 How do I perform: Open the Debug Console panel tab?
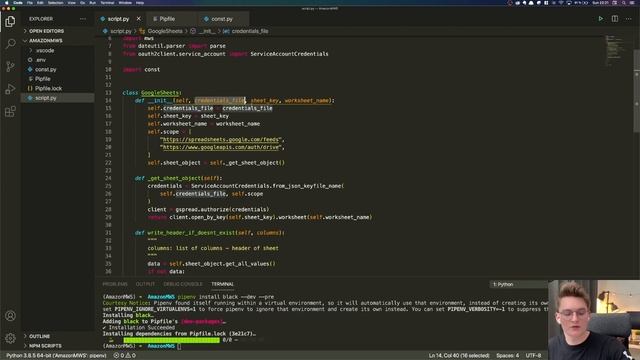[x=182, y=284]
